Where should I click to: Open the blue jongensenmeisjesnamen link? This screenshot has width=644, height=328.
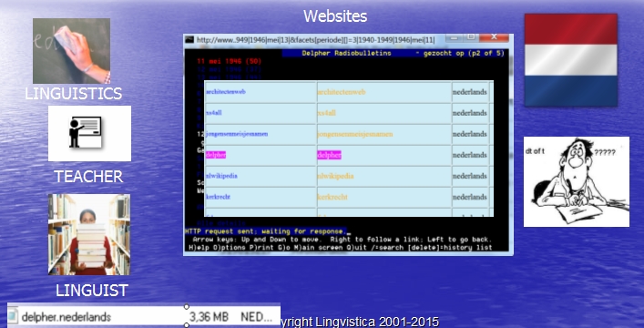[237, 134]
